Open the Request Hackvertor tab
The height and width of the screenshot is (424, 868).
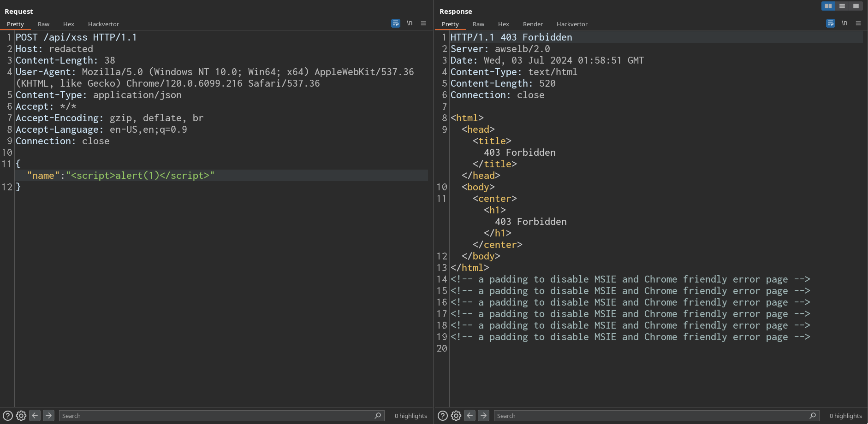click(x=103, y=24)
